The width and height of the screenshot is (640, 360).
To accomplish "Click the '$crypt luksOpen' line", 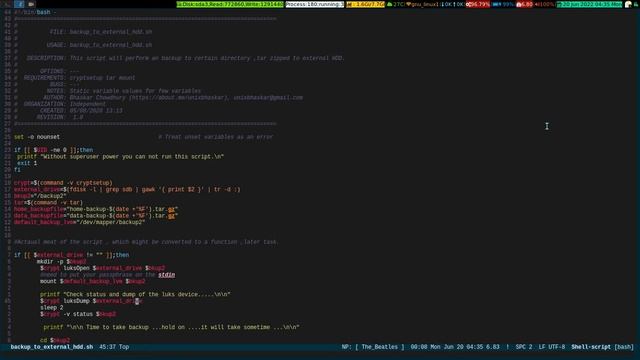I will (102, 268).
